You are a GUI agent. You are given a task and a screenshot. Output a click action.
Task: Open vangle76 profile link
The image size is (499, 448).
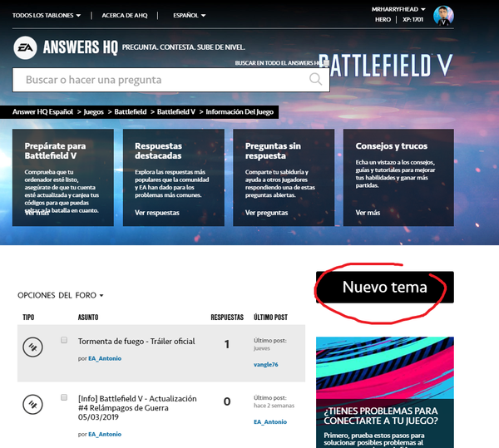pyautogui.click(x=266, y=364)
